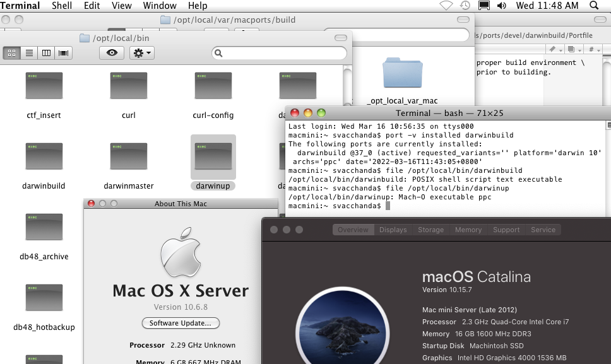
Task: Toggle toolbar pill of Portfile window
Action: click(x=600, y=20)
